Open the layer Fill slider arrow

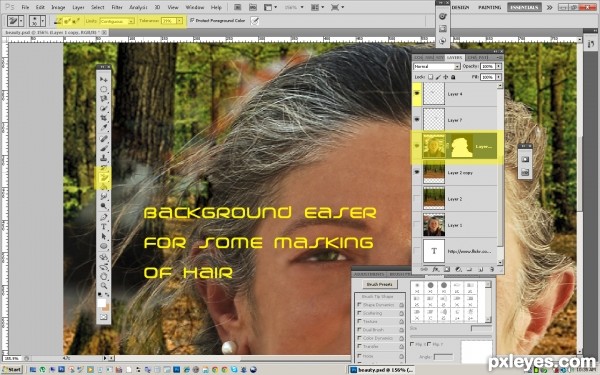click(498, 77)
